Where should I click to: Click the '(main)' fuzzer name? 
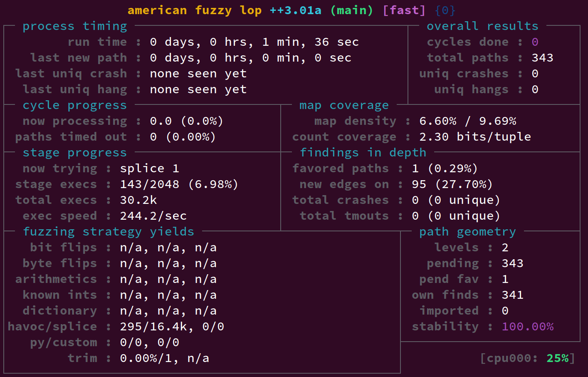point(352,10)
